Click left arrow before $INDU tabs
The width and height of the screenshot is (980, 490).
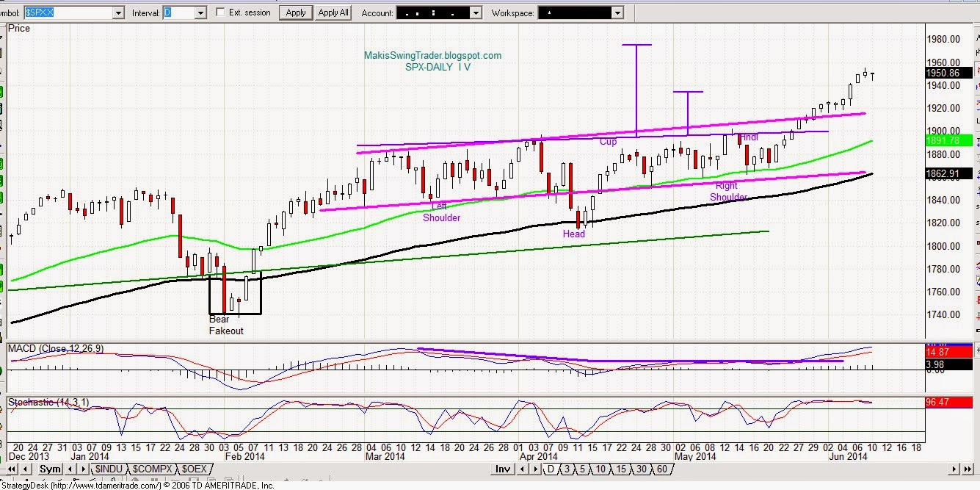[70, 469]
